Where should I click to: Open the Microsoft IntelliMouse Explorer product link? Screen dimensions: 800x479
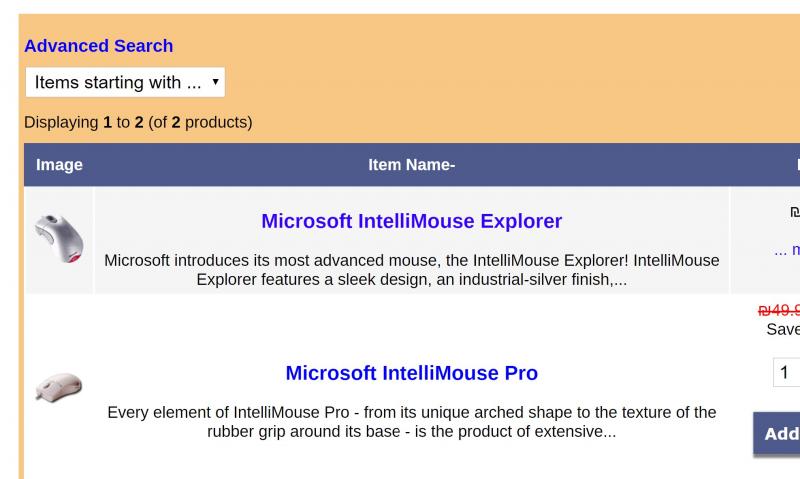click(411, 221)
